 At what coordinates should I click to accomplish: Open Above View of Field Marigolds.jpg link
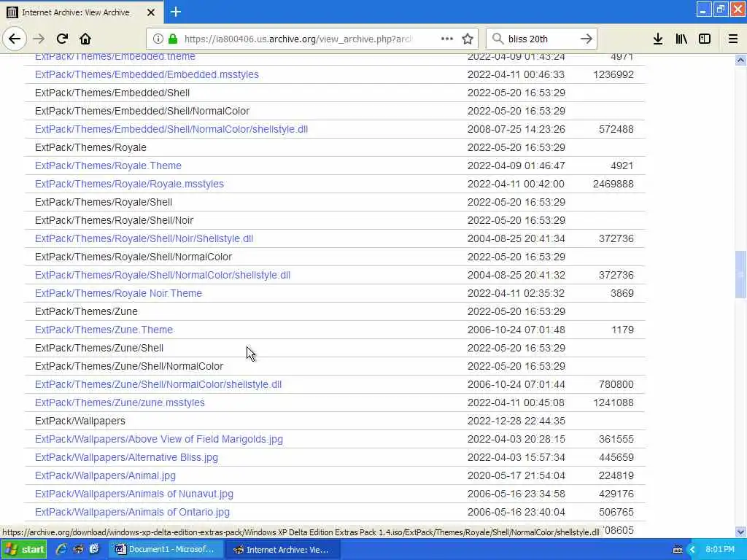158,439
